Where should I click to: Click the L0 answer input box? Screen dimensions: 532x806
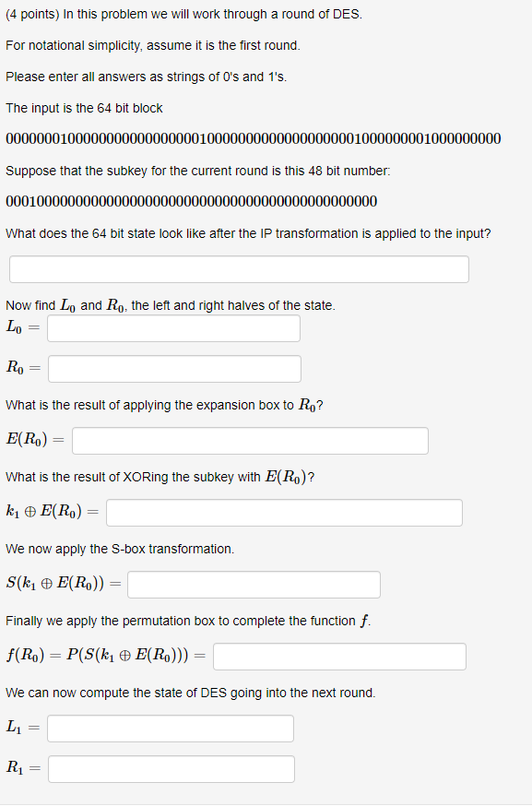click(173, 327)
